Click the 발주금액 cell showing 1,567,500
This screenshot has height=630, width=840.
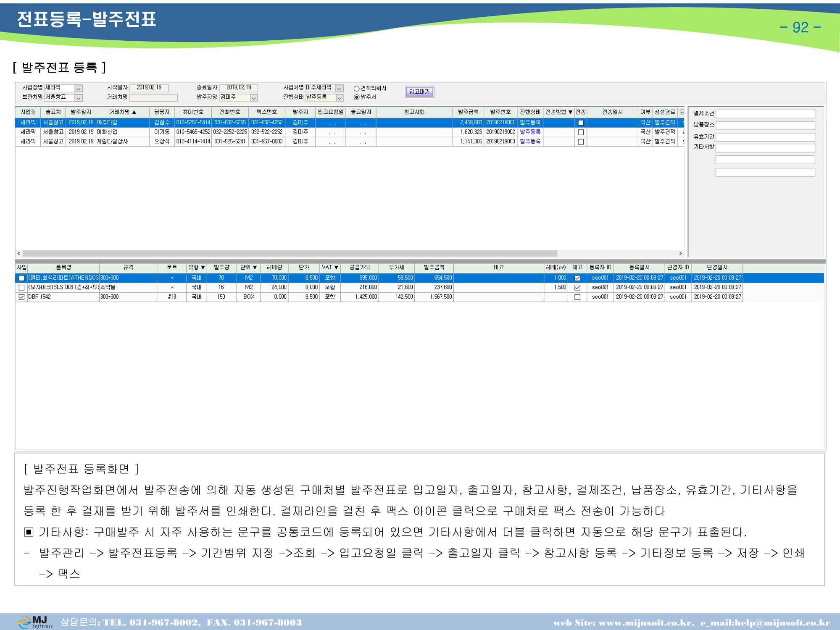(x=434, y=297)
